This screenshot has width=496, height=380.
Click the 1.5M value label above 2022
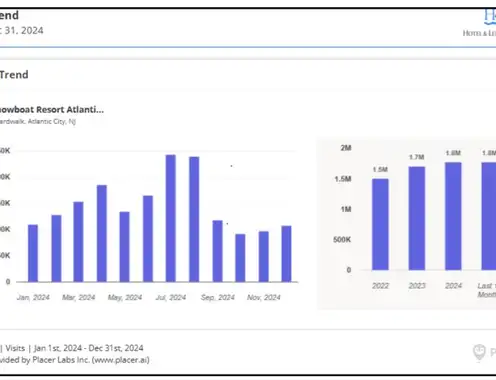pyautogui.click(x=380, y=170)
